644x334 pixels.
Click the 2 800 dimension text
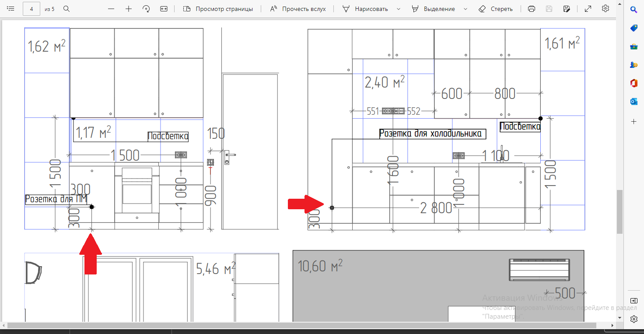(436, 208)
